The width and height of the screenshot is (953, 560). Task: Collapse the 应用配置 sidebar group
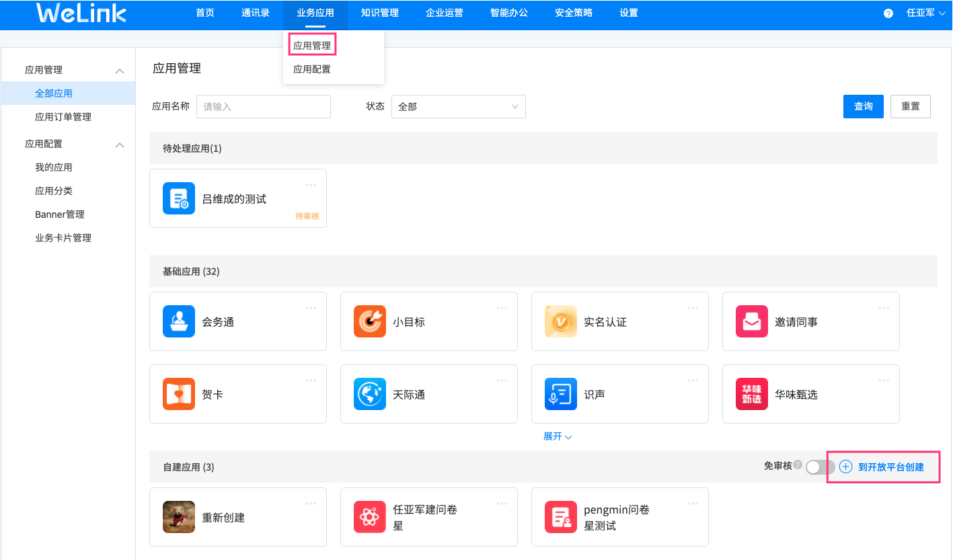point(120,145)
